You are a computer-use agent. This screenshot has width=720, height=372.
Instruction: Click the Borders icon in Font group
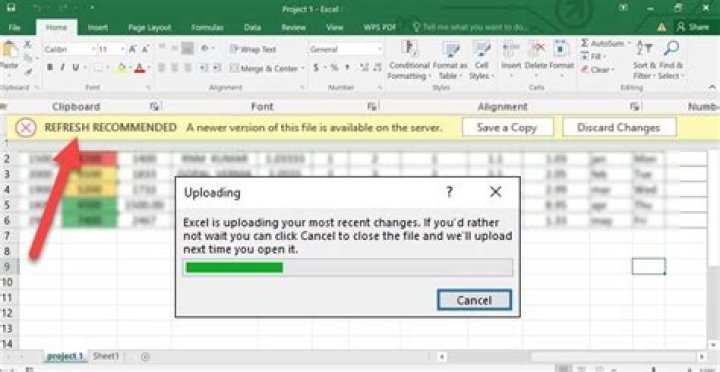click(x=98, y=68)
